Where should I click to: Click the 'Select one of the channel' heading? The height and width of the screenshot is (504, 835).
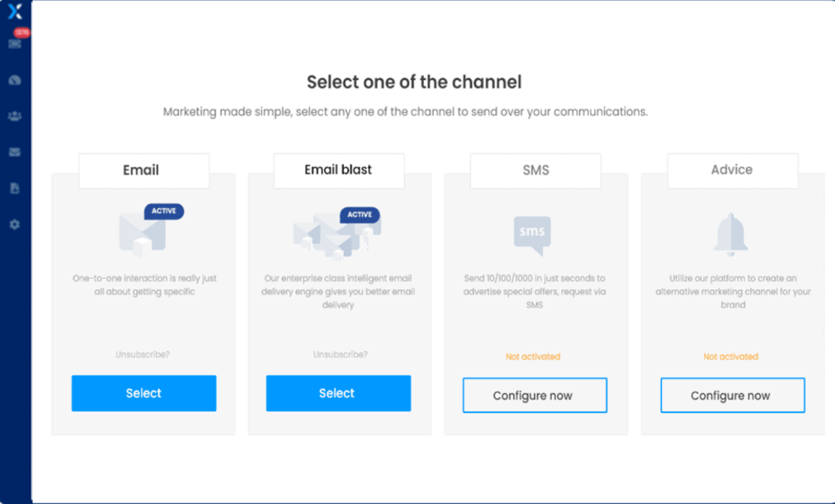415,82
